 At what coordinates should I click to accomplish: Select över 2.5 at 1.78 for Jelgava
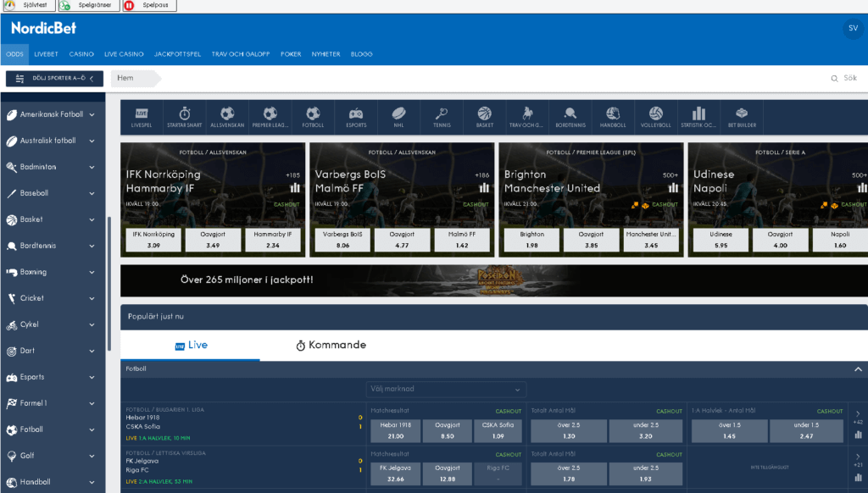click(569, 474)
